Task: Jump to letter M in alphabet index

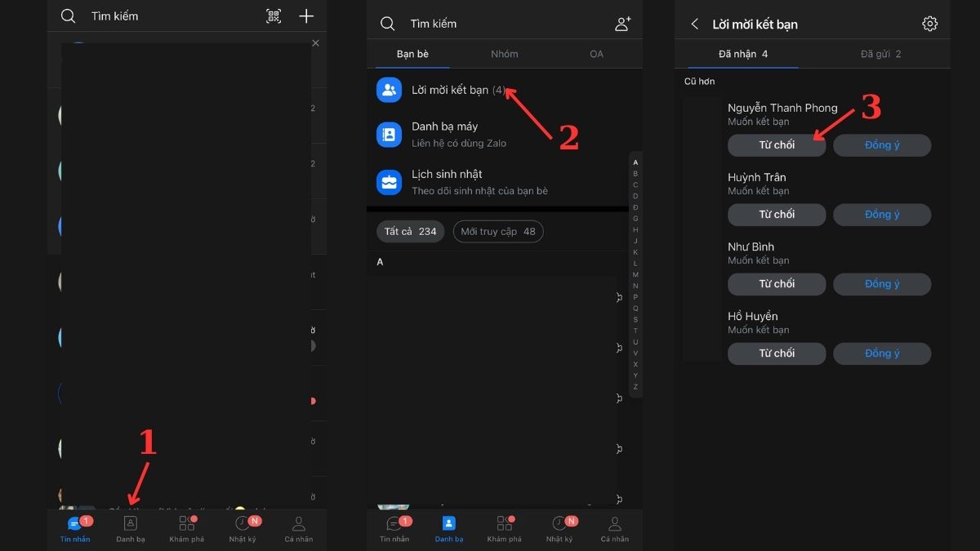Action: coord(635,274)
